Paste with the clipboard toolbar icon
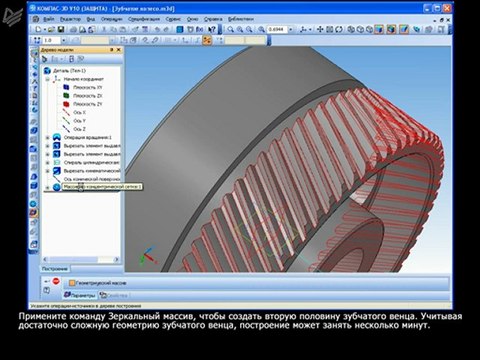This screenshot has height=360, width=480. click(123, 30)
